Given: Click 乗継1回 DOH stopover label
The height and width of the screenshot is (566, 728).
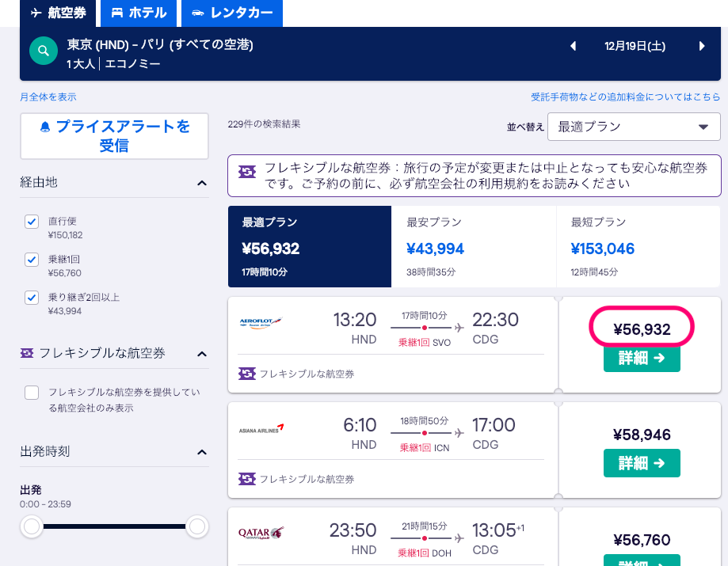Looking at the screenshot, I should 425,553.
